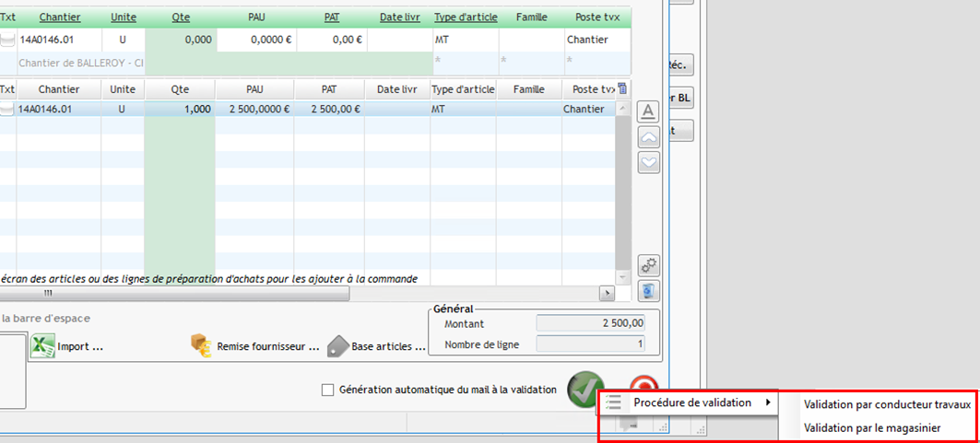The height and width of the screenshot is (443, 980).
Task: Click the Poste tvx header in the lower grid
Action: [x=589, y=89]
